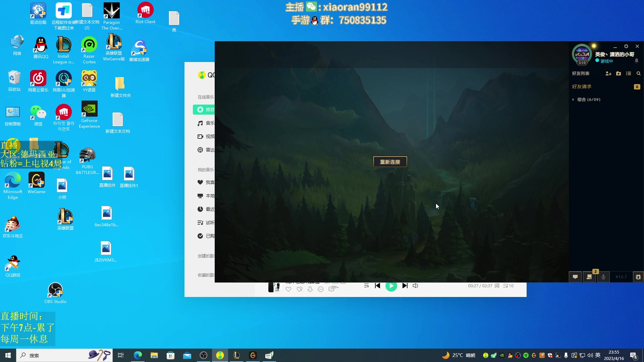
Task: Add a friend in the friends list
Action: point(608,73)
